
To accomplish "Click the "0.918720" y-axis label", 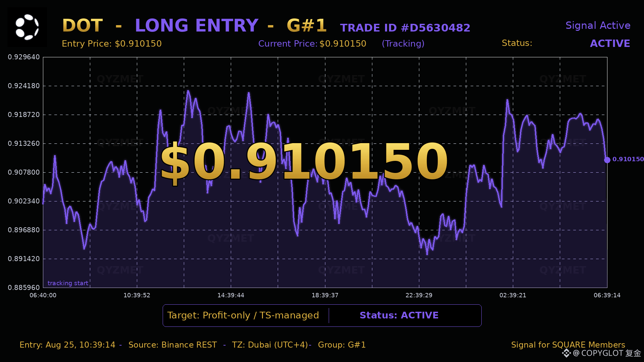I will point(24,115).
